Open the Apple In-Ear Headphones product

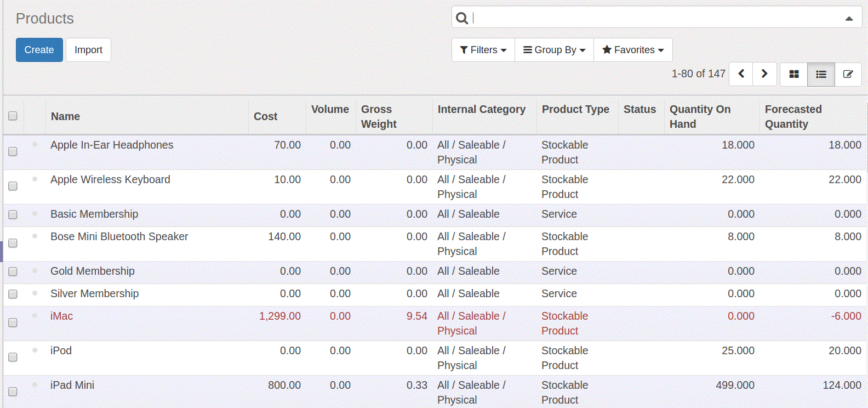point(112,145)
